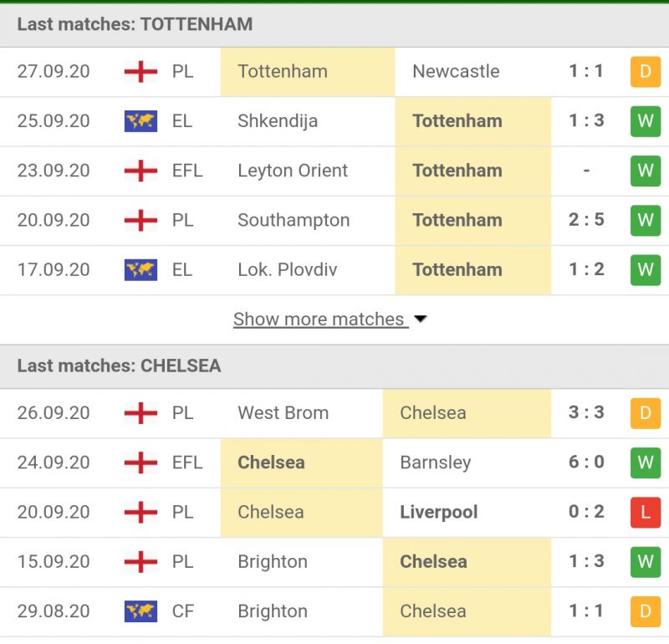The width and height of the screenshot is (669, 644).
Task: Click the Last matches: TOTTENHAM header
Action: [135, 24]
